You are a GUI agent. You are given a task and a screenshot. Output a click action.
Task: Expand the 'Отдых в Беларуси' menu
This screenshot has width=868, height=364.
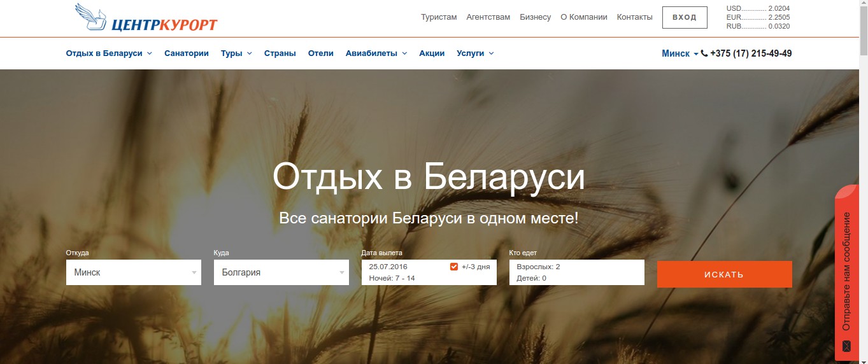point(109,53)
